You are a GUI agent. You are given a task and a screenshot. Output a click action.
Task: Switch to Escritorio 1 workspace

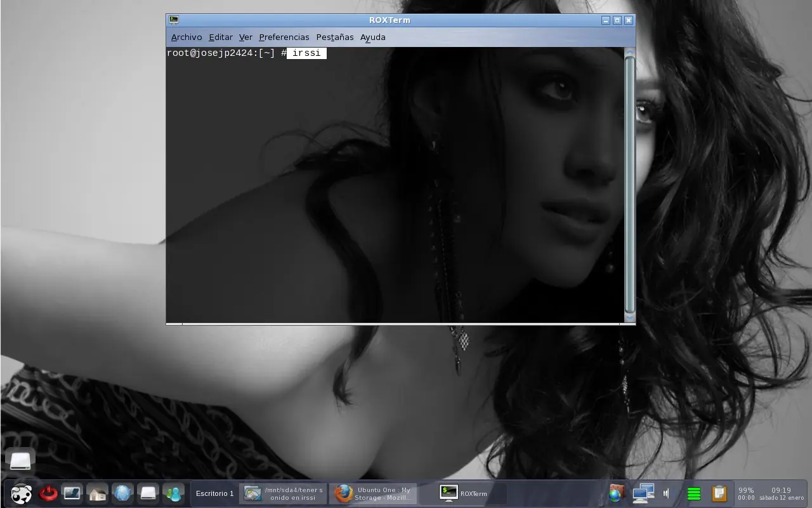point(214,493)
